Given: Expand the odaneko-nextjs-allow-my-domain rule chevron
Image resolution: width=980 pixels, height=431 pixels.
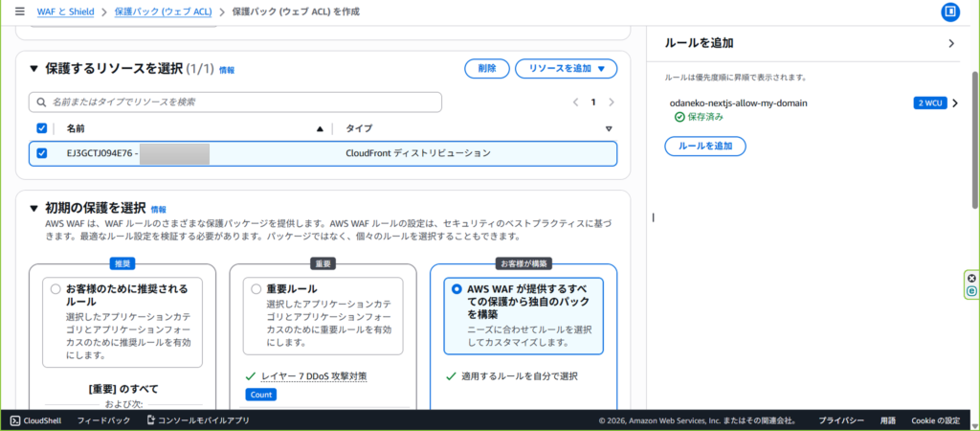Looking at the screenshot, I should (x=954, y=102).
